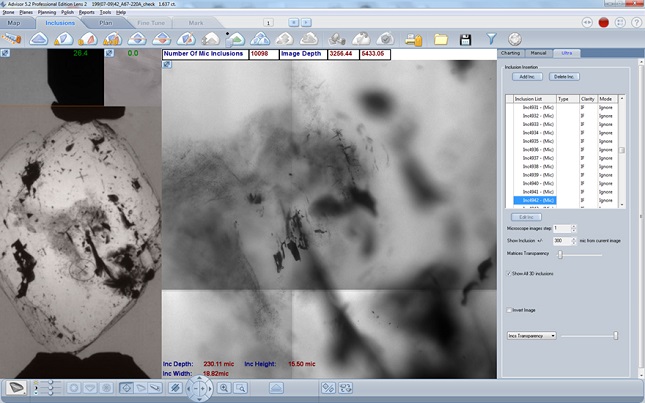The width and height of the screenshot is (645, 403).
Task: Switch to the Plan tab
Action: click(106, 23)
